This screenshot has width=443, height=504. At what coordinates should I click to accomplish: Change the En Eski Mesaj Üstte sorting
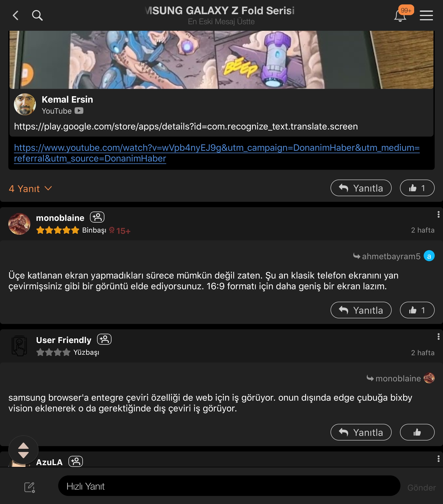point(221,22)
